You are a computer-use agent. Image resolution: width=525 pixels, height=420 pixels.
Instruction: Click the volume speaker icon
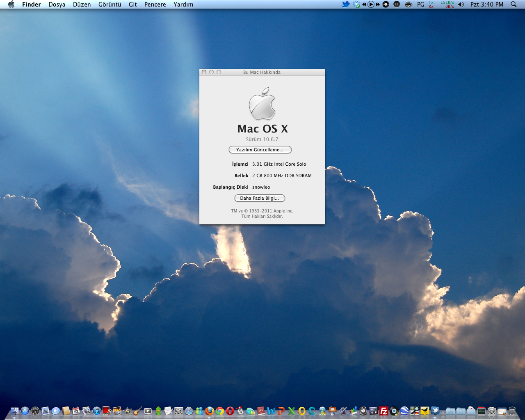(x=461, y=4)
